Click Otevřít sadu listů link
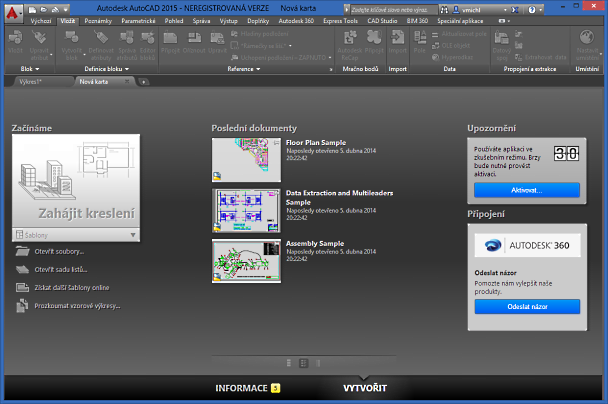Viewport: 608px width, 404px height. coord(60,269)
